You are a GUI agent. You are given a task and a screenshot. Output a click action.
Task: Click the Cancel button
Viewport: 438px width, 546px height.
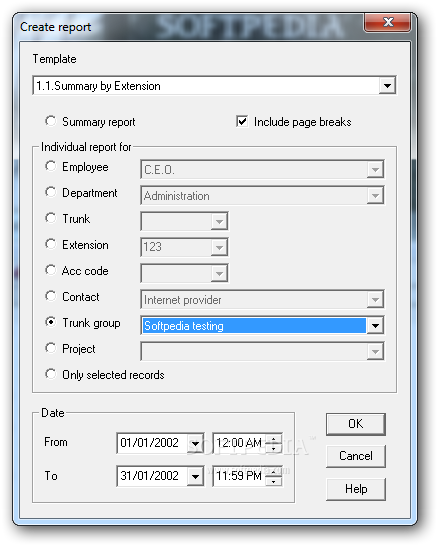[355, 456]
